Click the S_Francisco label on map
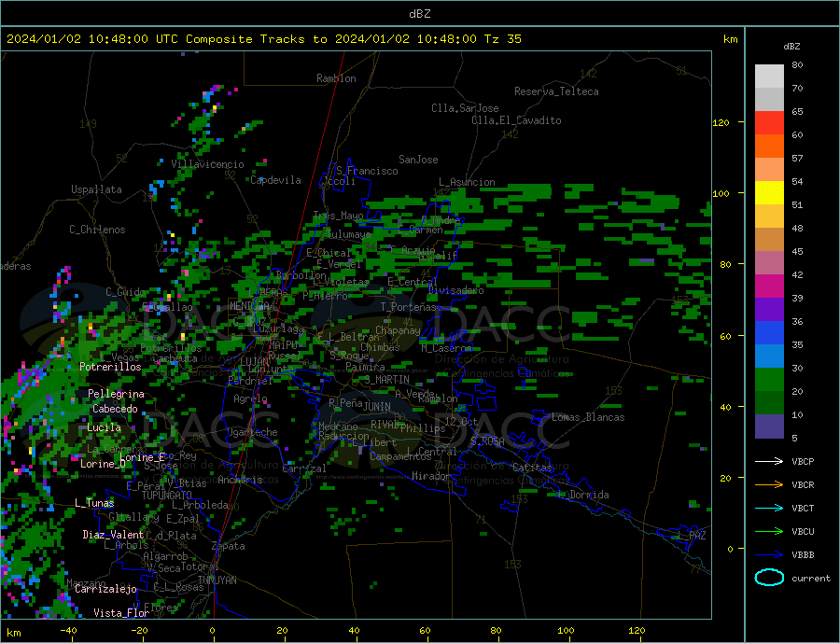The height and width of the screenshot is (643, 840). tap(368, 171)
